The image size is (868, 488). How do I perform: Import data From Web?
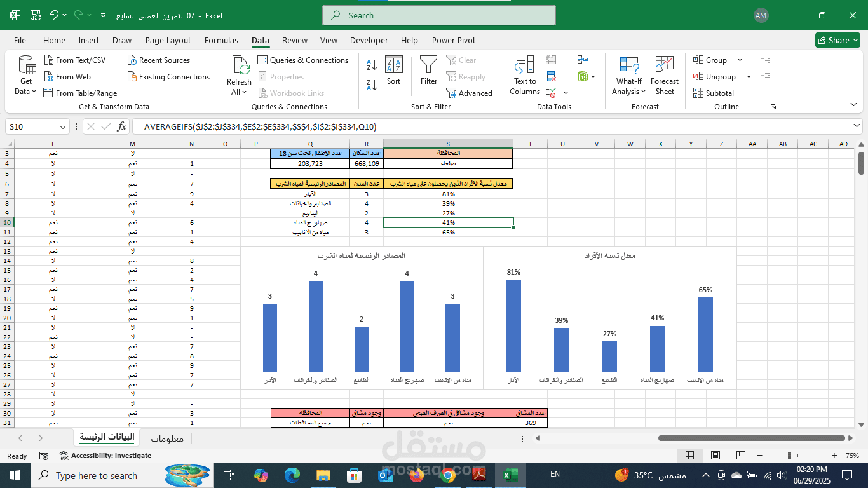pyautogui.click(x=67, y=77)
